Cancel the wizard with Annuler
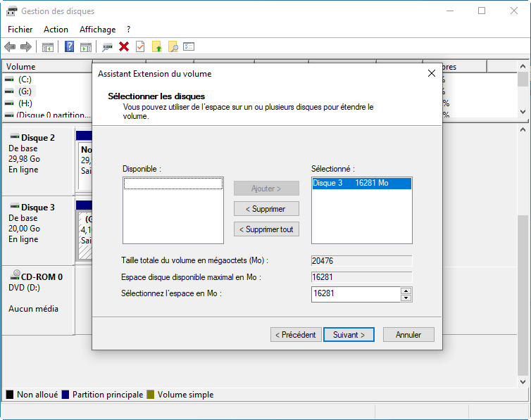The height and width of the screenshot is (420, 531). [x=408, y=335]
